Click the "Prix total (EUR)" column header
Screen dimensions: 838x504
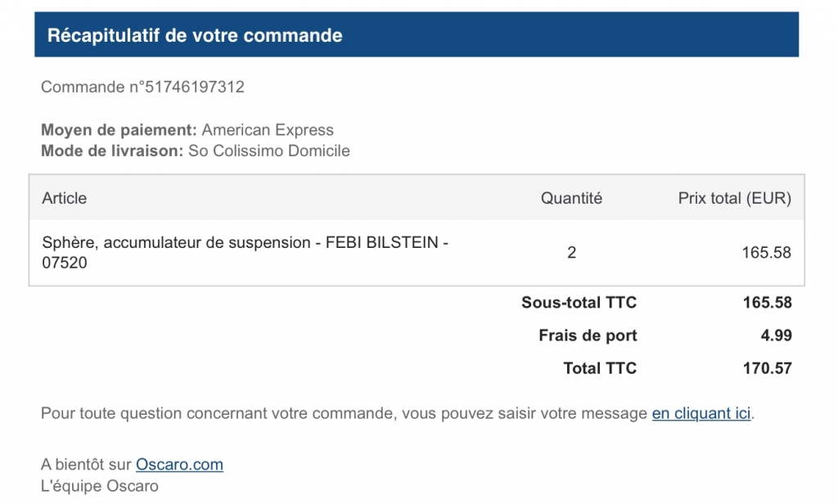pyautogui.click(x=734, y=198)
